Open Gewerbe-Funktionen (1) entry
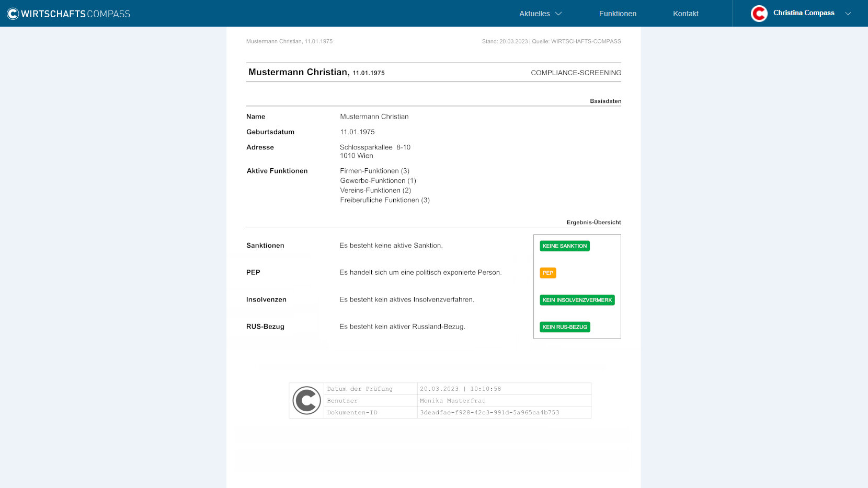868x488 pixels. pyautogui.click(x=378, y=181)
